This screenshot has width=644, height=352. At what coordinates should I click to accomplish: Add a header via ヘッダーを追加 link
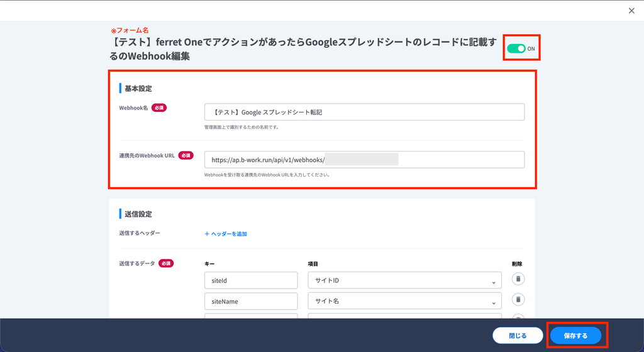point(226,234)
